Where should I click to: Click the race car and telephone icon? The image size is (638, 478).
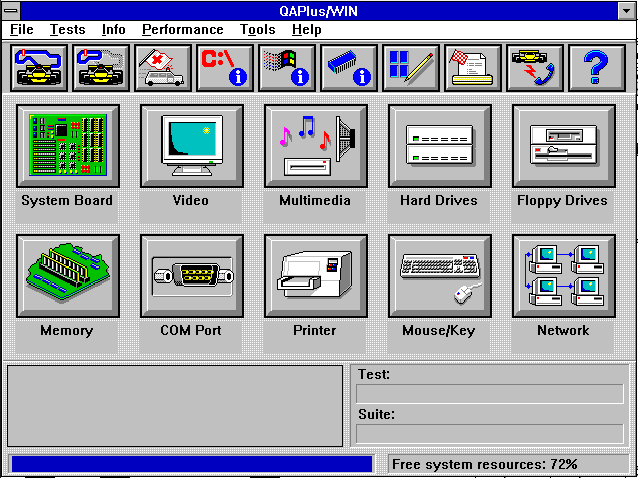pyautogui.click(x=535, y=68)
